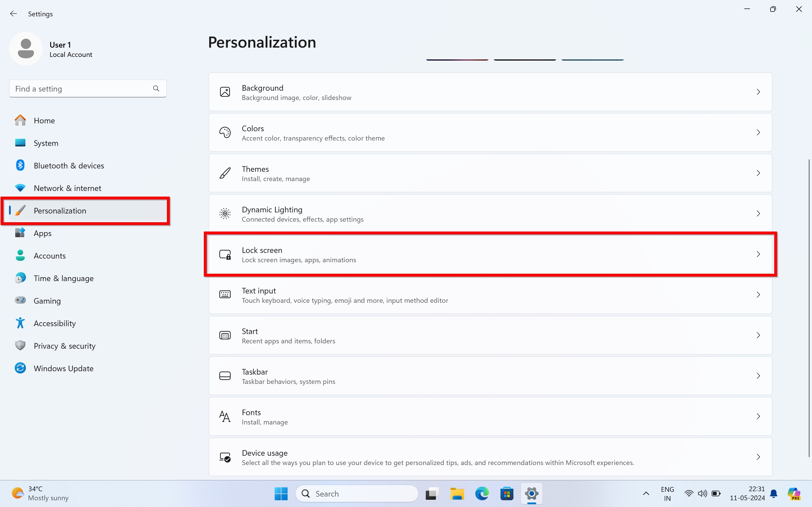Click the Themes paintbrush icon
Viewport: 812px width, 507px height.
225,173
